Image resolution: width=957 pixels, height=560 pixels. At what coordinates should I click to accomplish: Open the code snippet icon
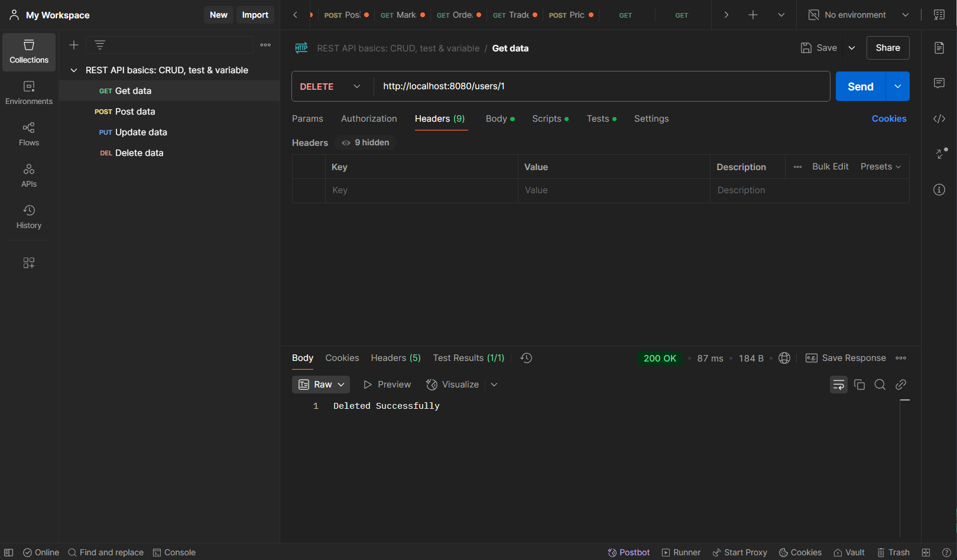click(939, 119)
